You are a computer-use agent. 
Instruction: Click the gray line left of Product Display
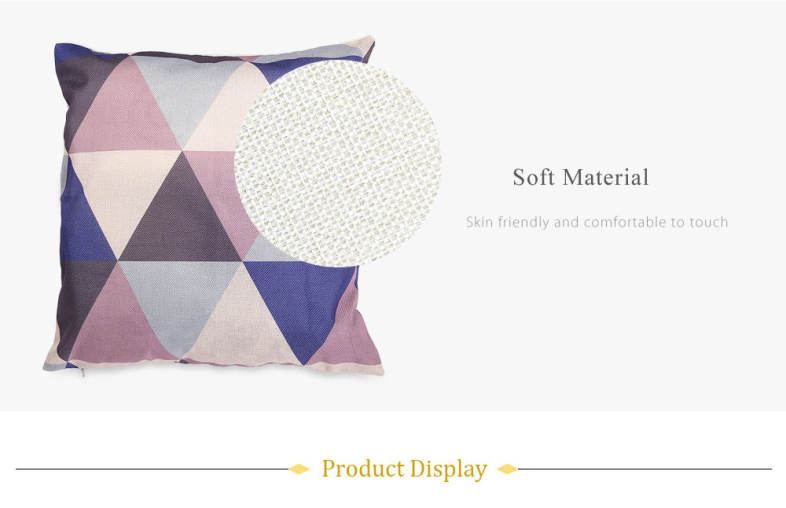click(153, 469)
